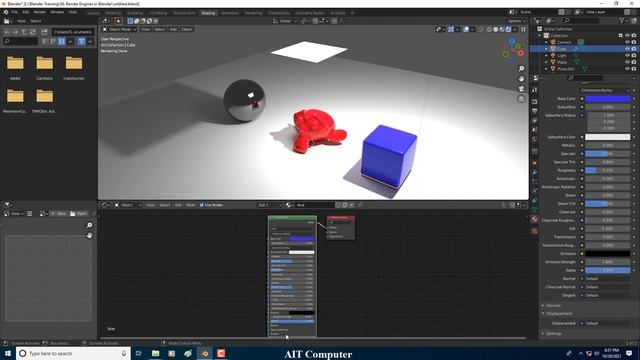Click the New button in image editor
The image size is (640, 360).
point(59,213)
